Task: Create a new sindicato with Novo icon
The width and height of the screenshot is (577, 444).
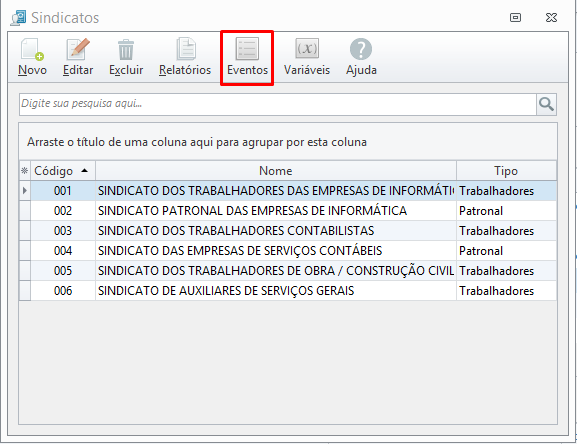Action: coord(32,57)
